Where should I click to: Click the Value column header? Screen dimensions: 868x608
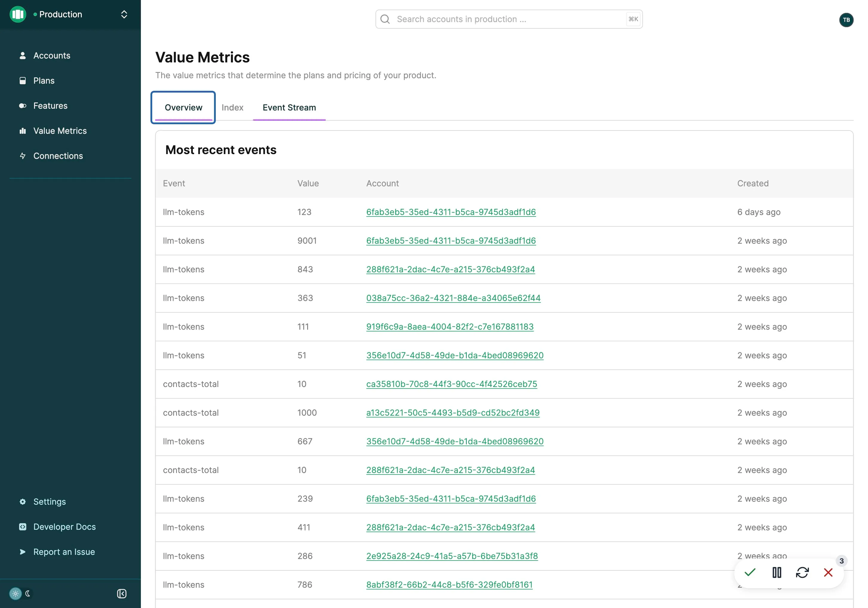[308, 183]
